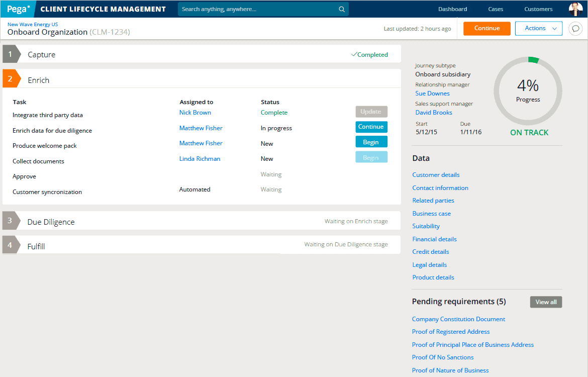Viewport: 588px width, 377px height.
Task: Open the chat bubble icon
Action: click(x=575, y=29)
